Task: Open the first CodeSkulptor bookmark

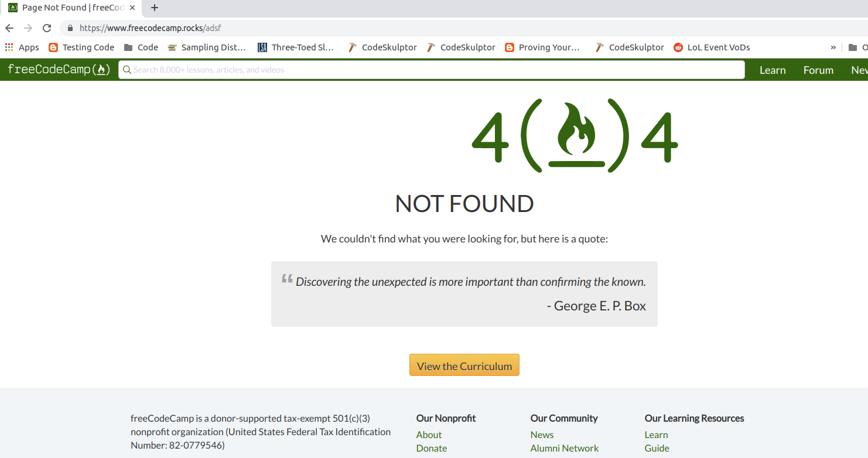Action: click(382, 47)
